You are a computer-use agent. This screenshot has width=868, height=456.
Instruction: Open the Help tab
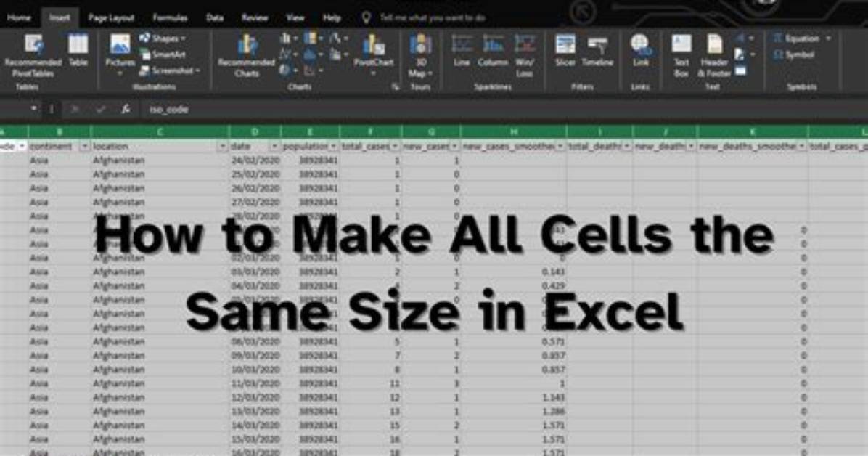(x=332, y=17)
